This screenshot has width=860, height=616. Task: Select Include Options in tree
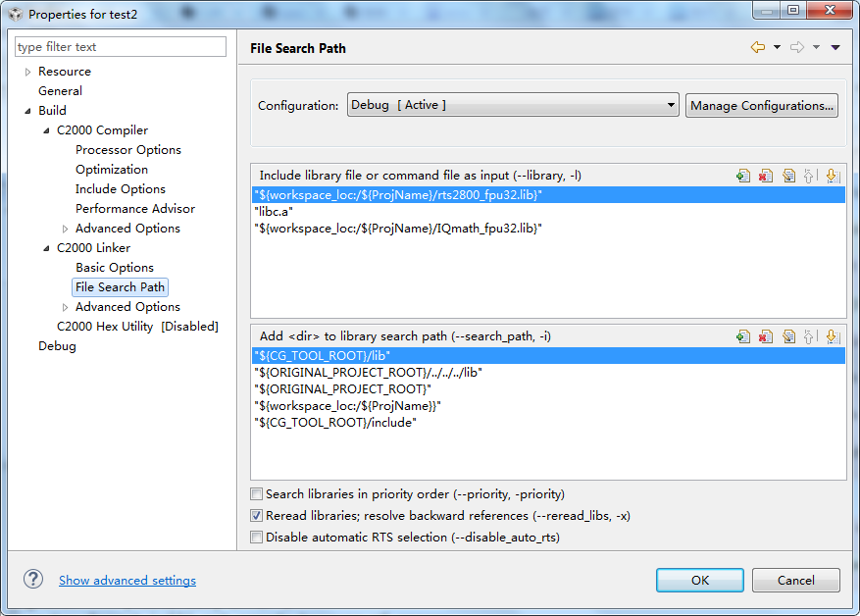121,189
